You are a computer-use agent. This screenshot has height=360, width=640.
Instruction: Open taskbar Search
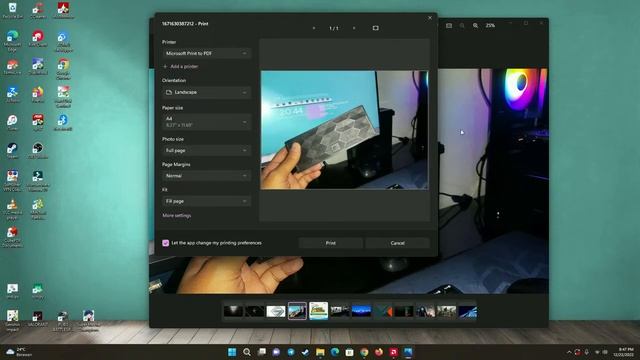(247, 352)
